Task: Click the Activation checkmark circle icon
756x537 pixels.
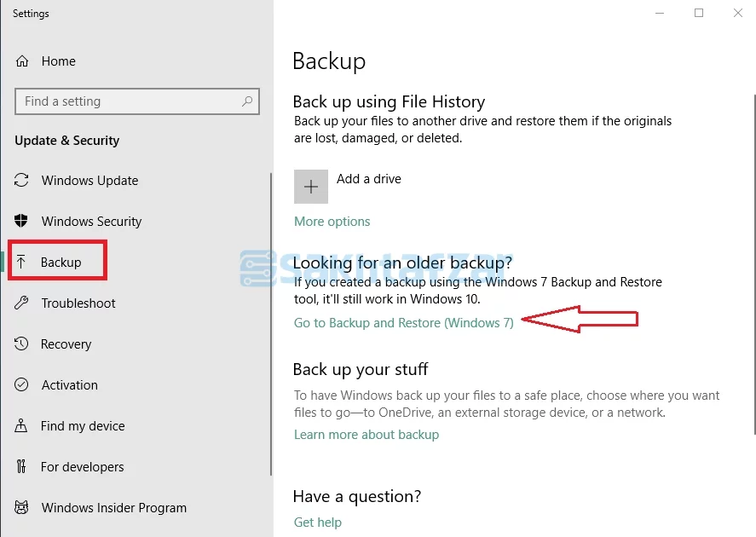Action: pyautogui.click(x=22, y=385)
